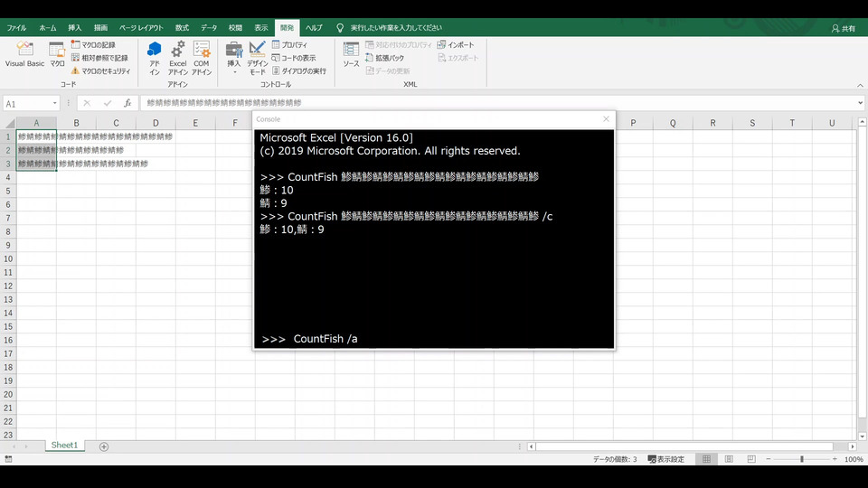Select column D header
Image resolution: width=868 pixels, height=488 pixels.
click(156, 123)
